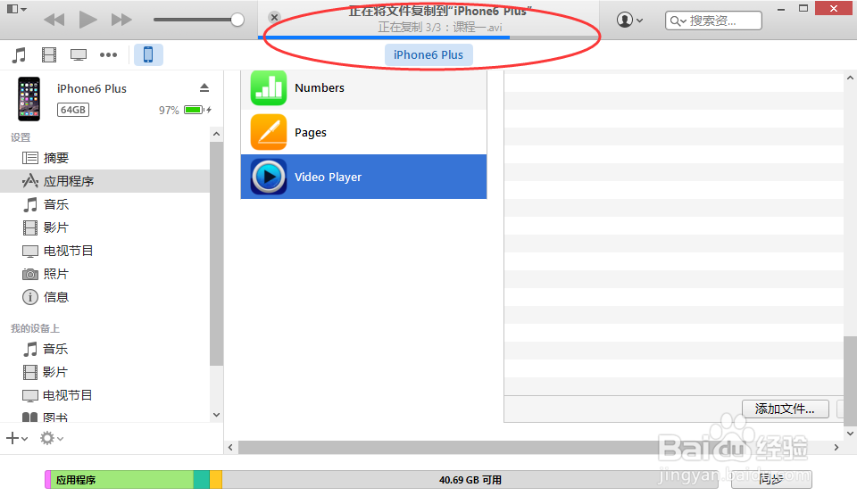Select Video Player in apps list
Screen dimensions: 857x504
pyautogui.click(x=363, y=177)
